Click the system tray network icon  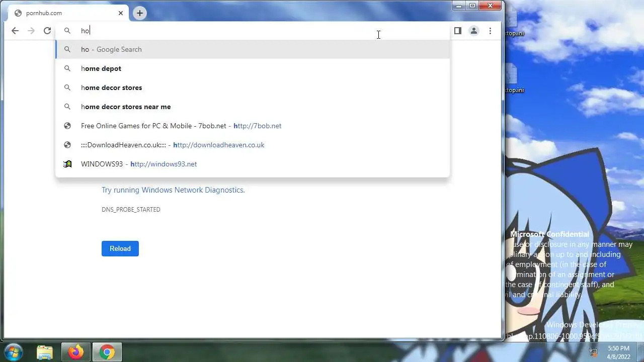[594, 352]
